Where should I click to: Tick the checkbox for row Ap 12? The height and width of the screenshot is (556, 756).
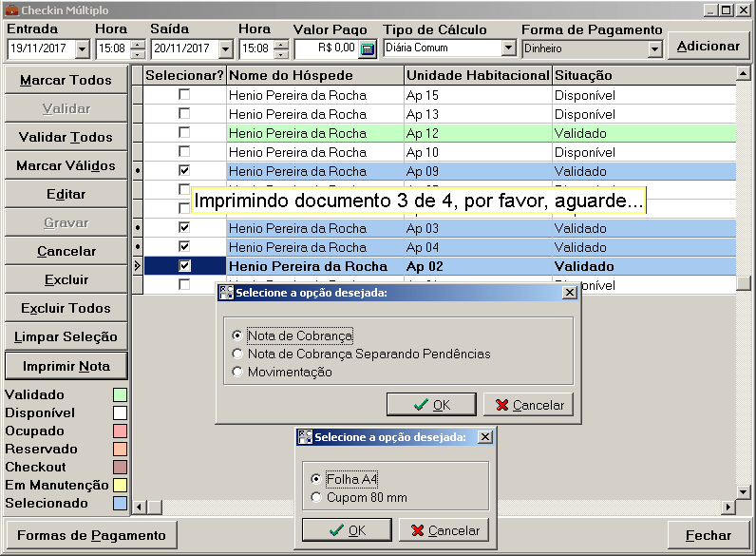pyautogui.click(x=183, y=132)
